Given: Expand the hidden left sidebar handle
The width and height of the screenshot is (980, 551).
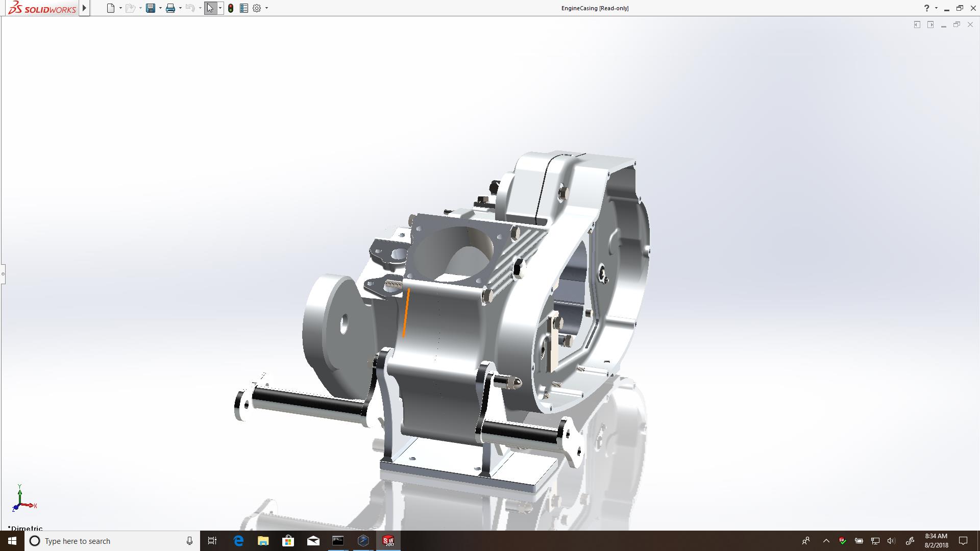Looking at the screenshot, I should [x=3, y=274].
